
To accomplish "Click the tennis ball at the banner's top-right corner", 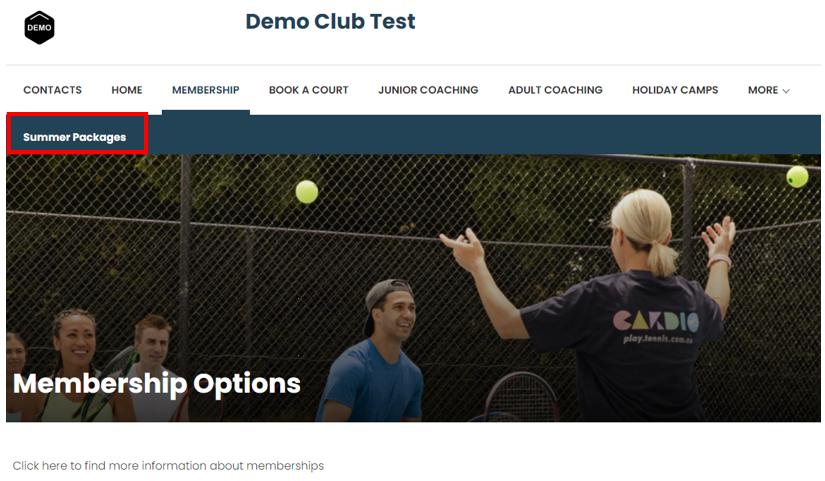I will [797, 176].
